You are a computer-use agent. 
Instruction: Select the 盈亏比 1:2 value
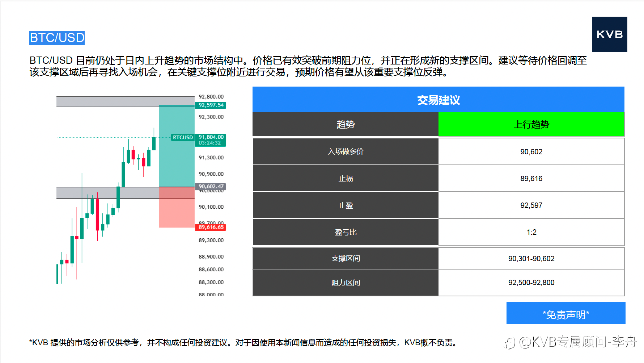531,232
